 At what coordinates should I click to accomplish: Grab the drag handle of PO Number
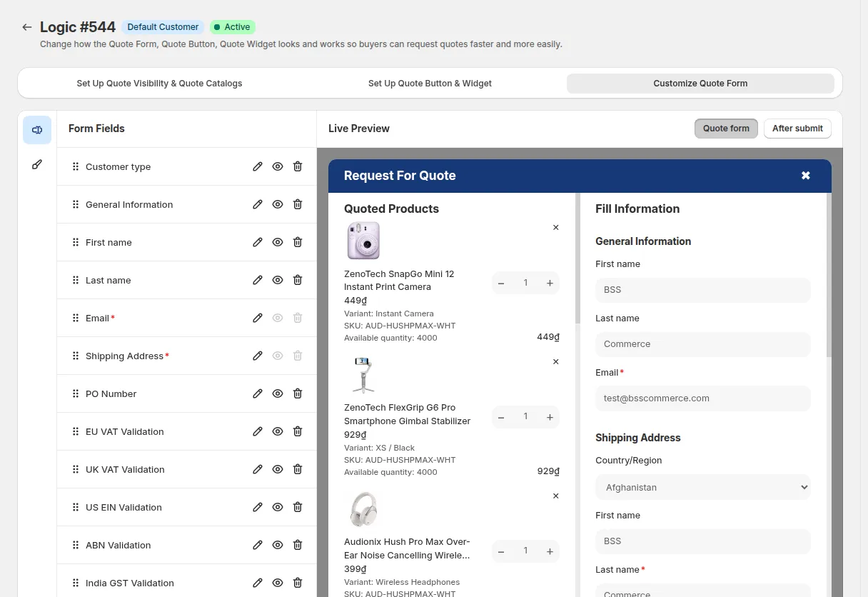click(76, 393)
